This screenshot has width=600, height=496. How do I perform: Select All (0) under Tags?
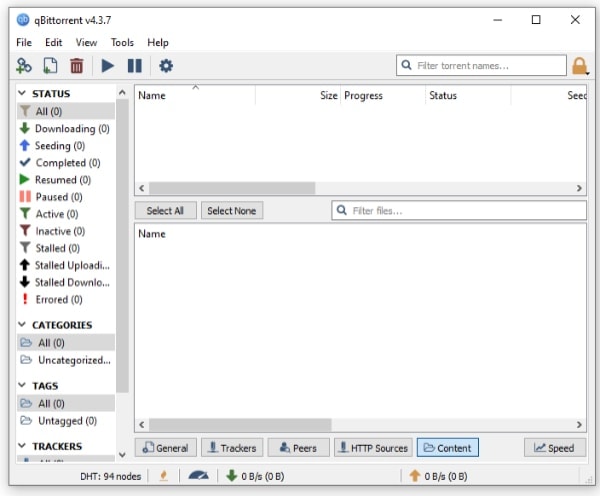(65, 403)
